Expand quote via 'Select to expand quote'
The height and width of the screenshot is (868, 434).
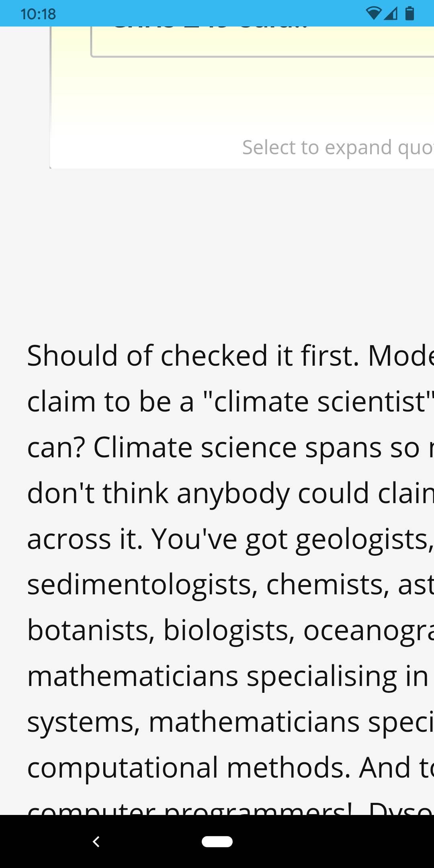pyautogui.click(x=337, y=147)
